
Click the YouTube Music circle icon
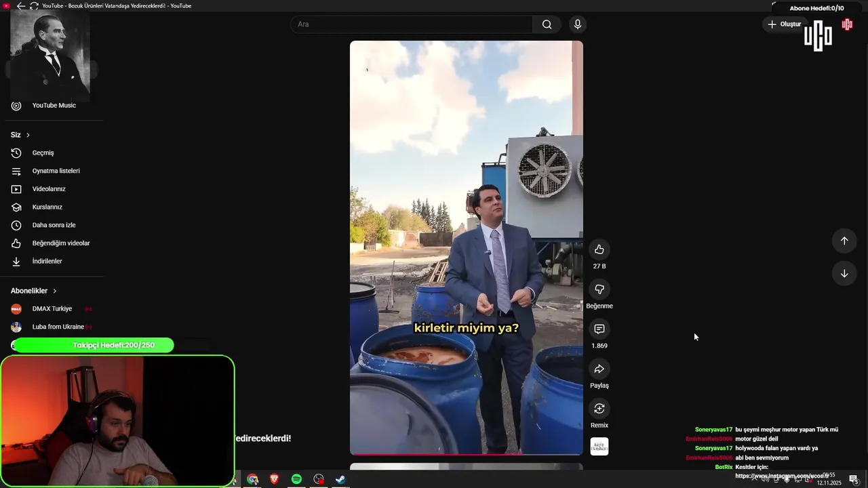(x=16, y=106)
